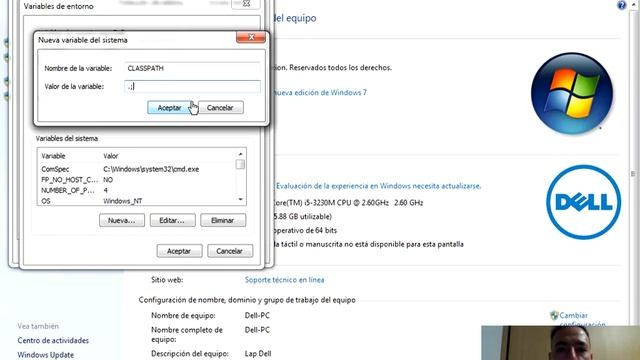
Task: Click Cambiar configuración link
Action: [x=582, y=320]
